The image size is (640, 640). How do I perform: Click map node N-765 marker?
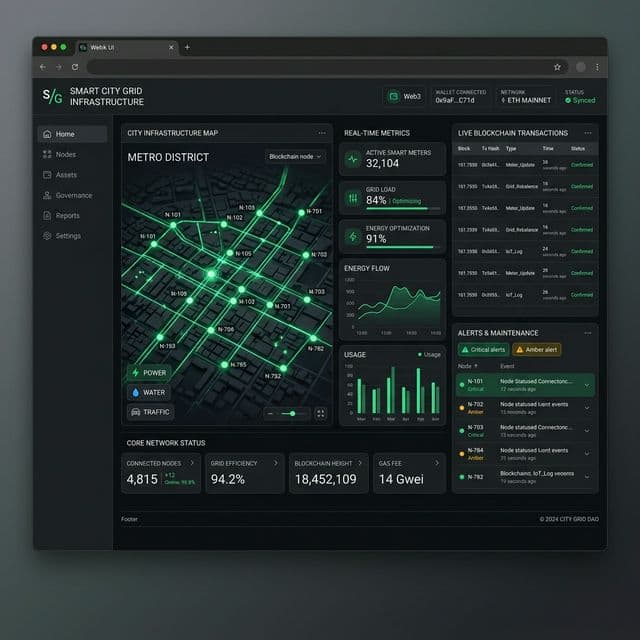click(x=224, y=364)
